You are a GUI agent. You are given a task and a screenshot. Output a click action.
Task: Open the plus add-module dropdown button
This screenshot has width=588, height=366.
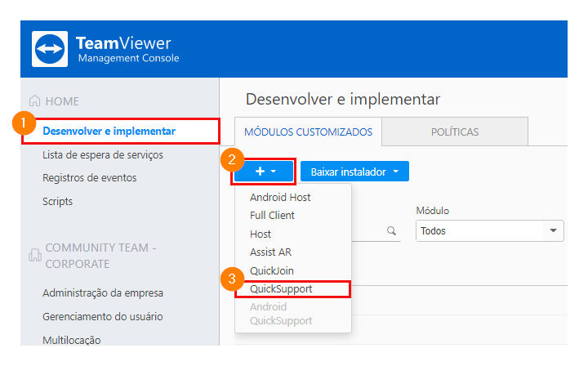click(264, 172)
